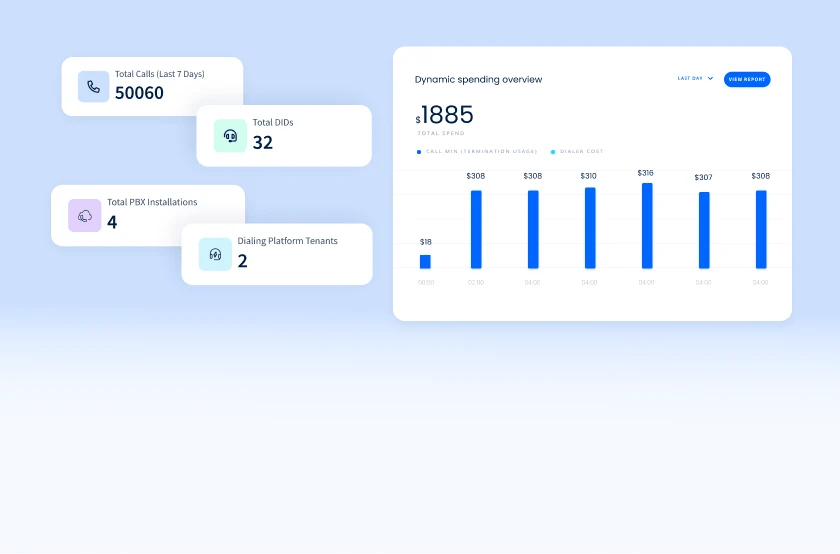The image size is (840, 554).
Task: Click the headphones icon on Dialing Platform Tenants card
Action: coord(215,254)
